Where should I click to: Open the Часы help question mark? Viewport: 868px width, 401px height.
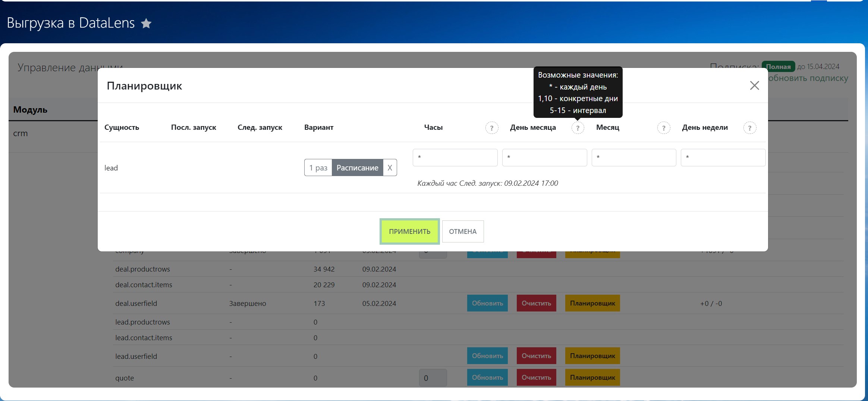tap(492, 128)
